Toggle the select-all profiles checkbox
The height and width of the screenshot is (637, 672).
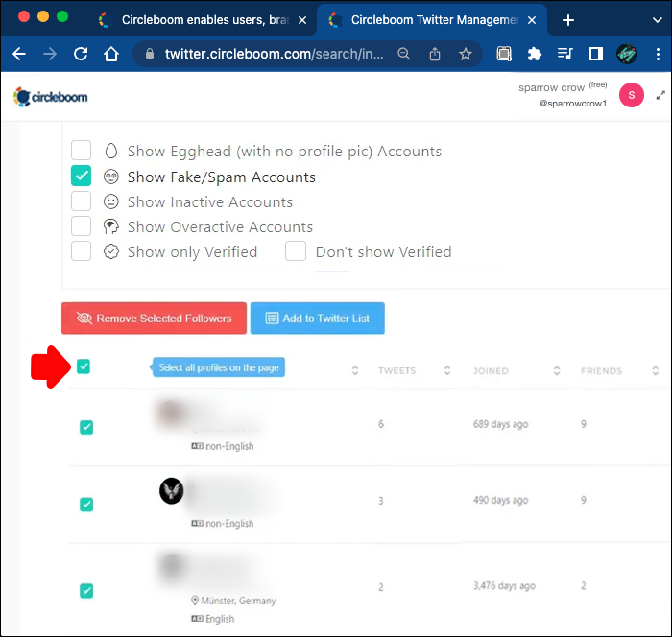(x=84, y=366)
